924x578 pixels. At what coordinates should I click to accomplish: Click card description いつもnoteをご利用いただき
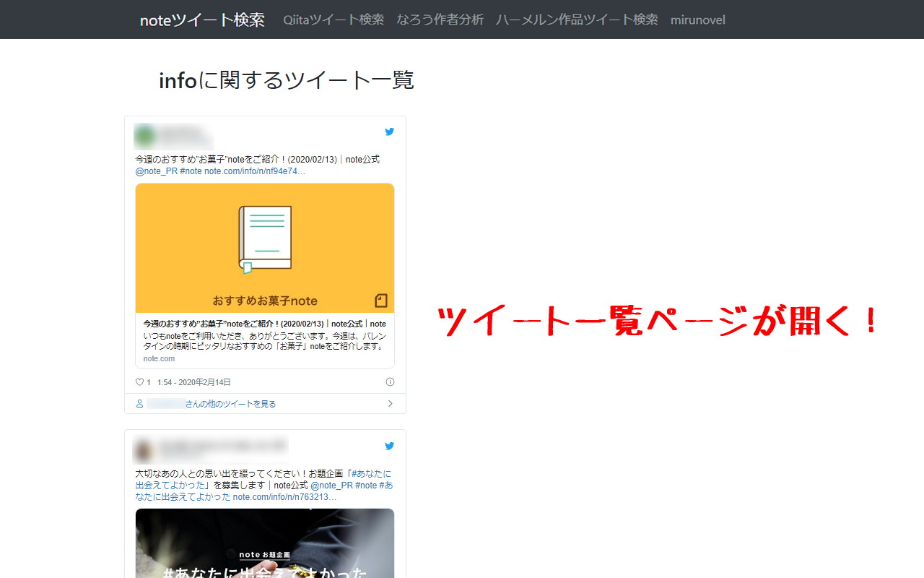[264, 341]
